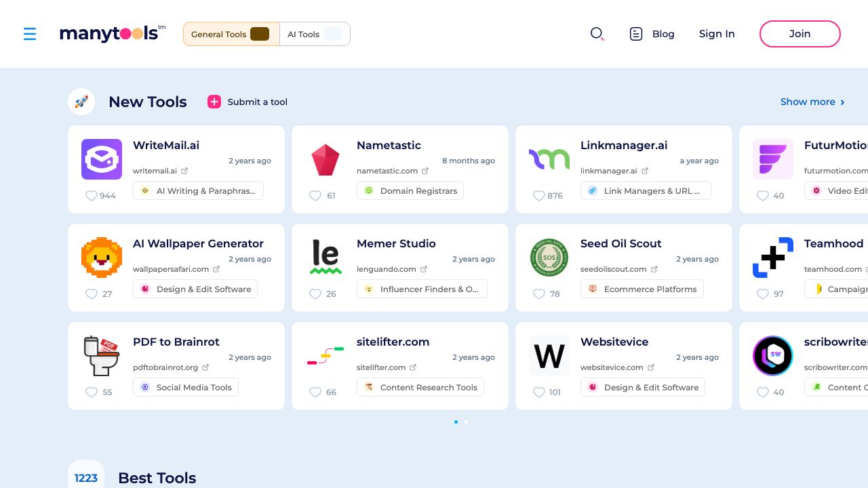Viewport: 868px width, 488px height.
Task: Go to first carousel page dot
Action: (x=456, y=422)
